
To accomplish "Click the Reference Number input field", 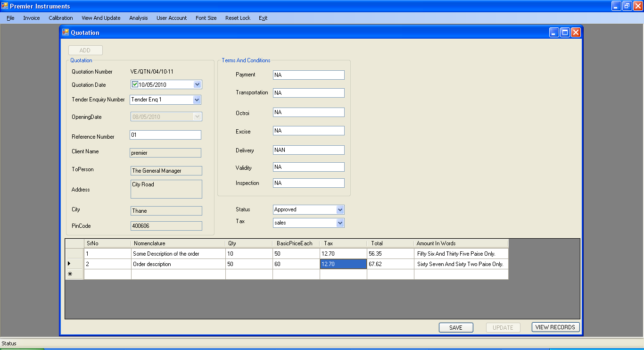I will (x=165, y=135).
